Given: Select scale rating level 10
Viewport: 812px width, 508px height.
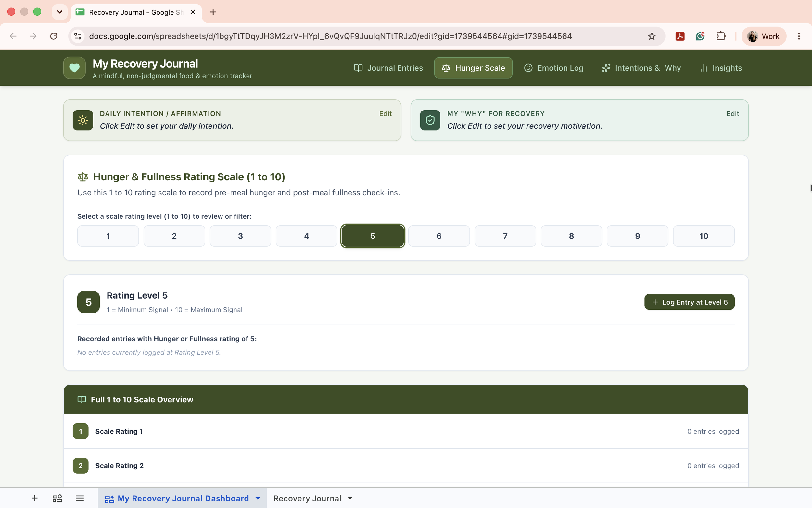Looking at the screenshot, I should pos(704,236).
